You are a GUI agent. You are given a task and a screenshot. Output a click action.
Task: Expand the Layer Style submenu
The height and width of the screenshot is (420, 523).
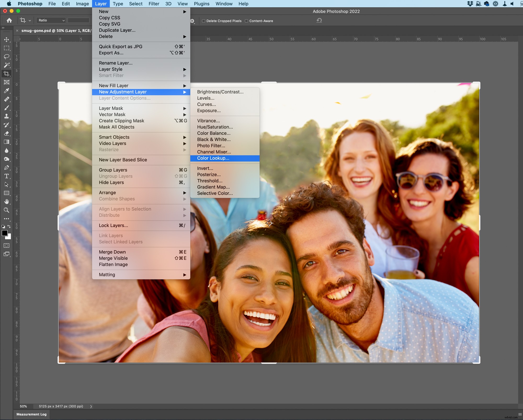tap(111, 69)
